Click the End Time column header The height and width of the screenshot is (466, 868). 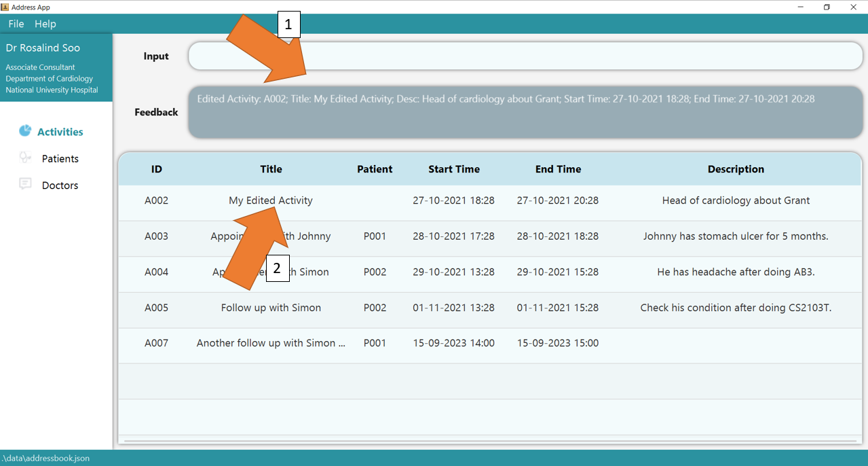pyautogui.click(x=558, y=169)
